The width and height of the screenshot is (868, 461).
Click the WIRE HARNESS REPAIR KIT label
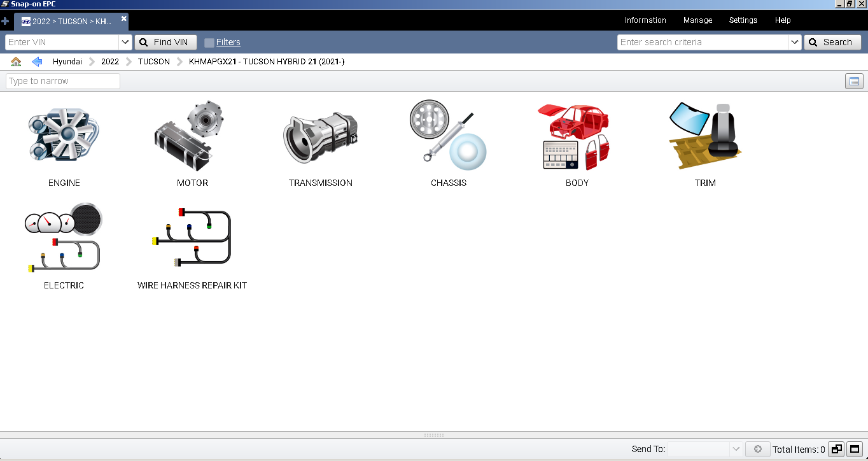click(x=192, y=285)
